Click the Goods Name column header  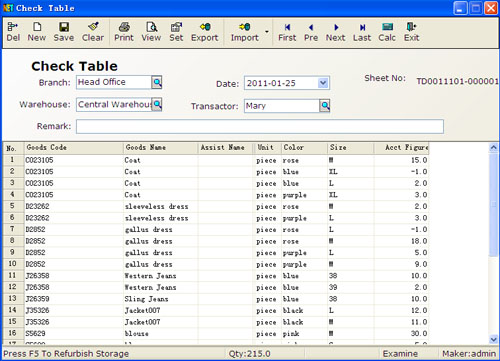pos(161,148)
